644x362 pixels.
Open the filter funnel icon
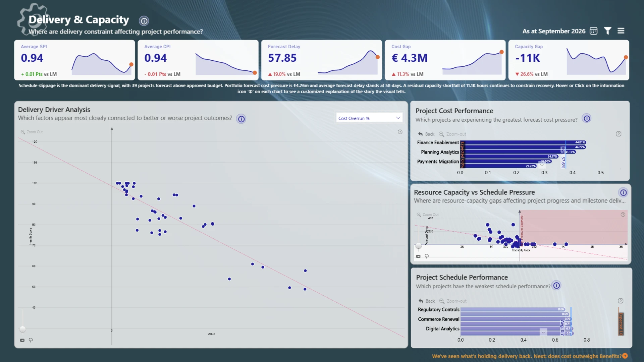[607, 31]
